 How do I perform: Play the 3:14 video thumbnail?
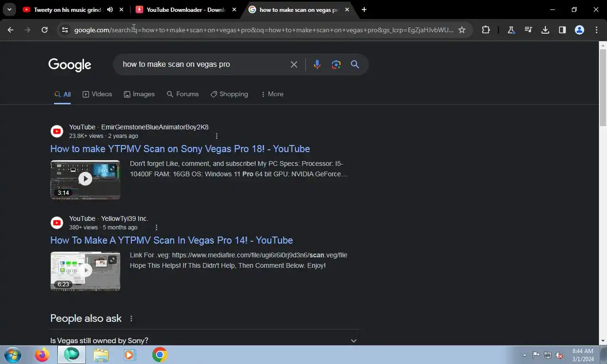click(x=85, y=179)
